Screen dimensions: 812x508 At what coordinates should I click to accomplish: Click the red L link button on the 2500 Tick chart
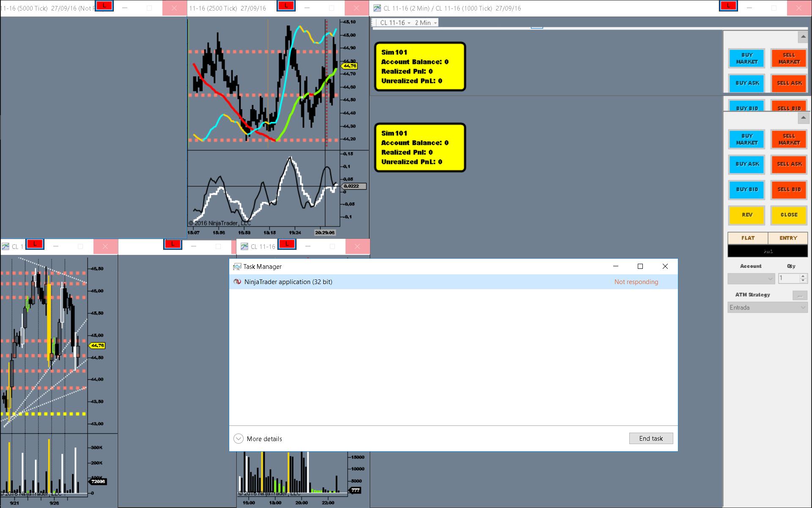pyautogui.click(x=286, y=6)
